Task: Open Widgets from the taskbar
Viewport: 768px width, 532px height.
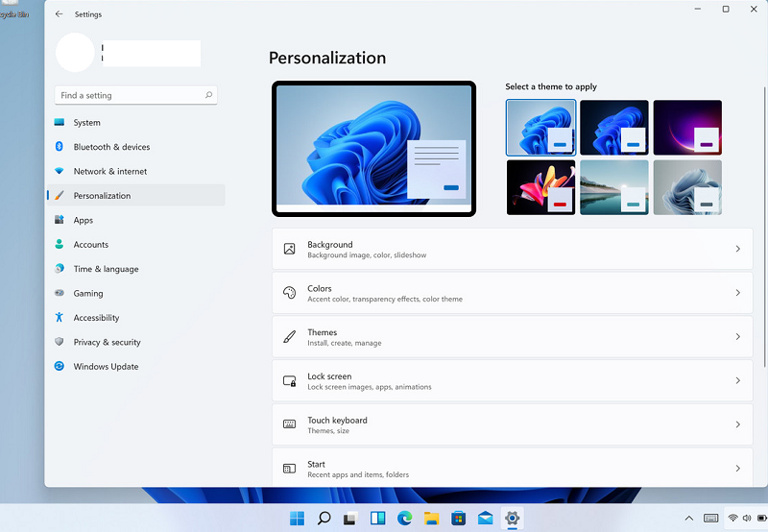Action: [377, 519]
